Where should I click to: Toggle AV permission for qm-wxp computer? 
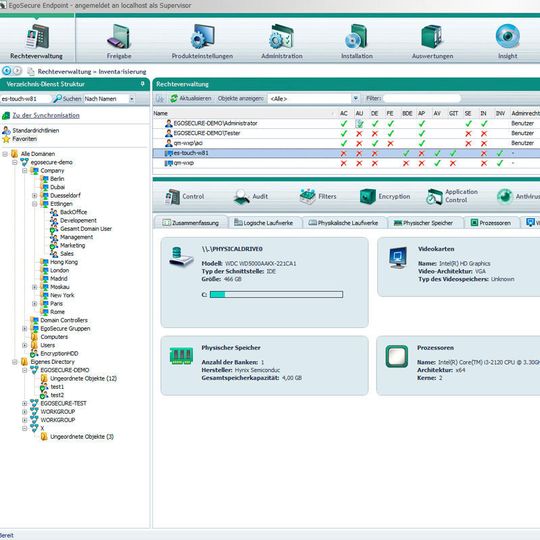(437, 163)
